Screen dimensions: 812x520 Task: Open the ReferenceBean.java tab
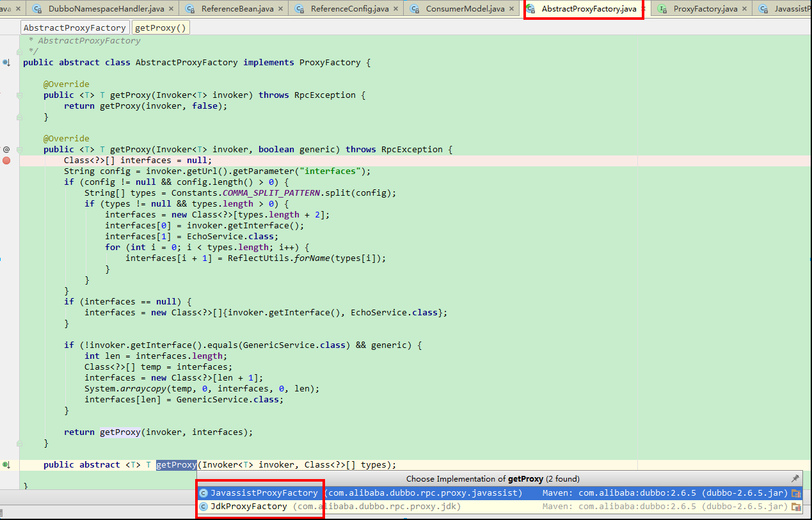tap(236, 9)
